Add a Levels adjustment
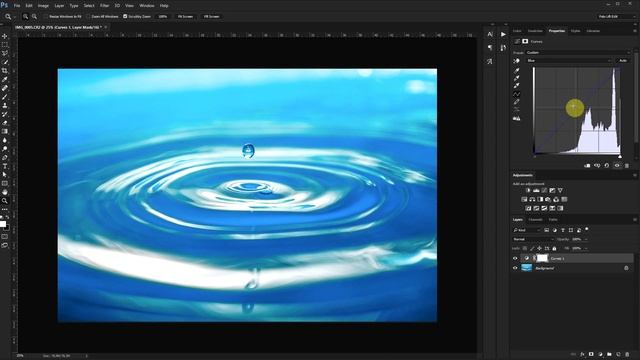This screenshot has width=640, height=360. pyautogui.click(x=536, y=191)
